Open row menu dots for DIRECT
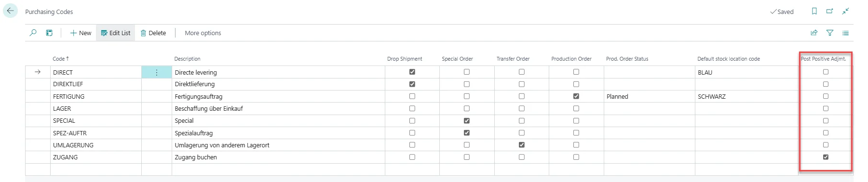 point(157,72)
